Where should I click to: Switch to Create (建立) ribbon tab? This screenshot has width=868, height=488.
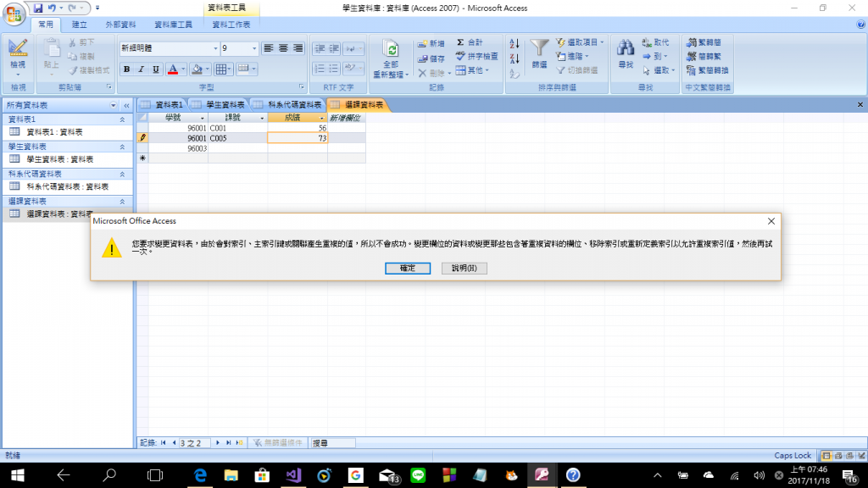(79, 25)
